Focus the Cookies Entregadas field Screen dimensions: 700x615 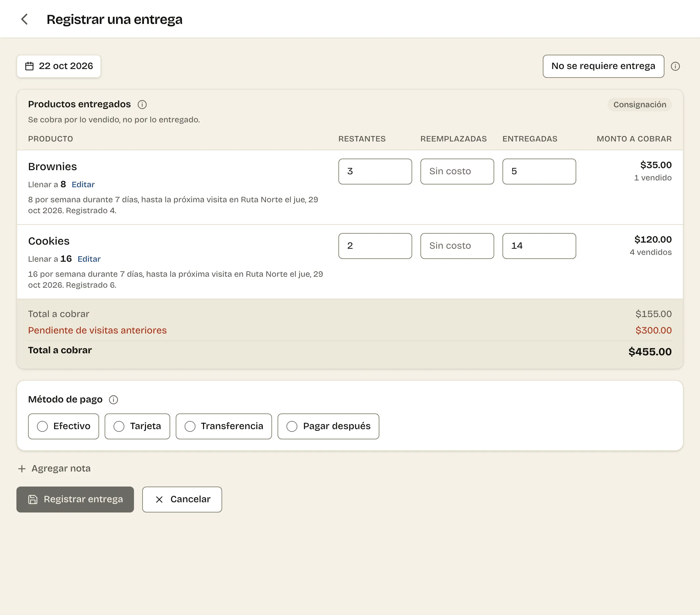click(x=539, y=246)
